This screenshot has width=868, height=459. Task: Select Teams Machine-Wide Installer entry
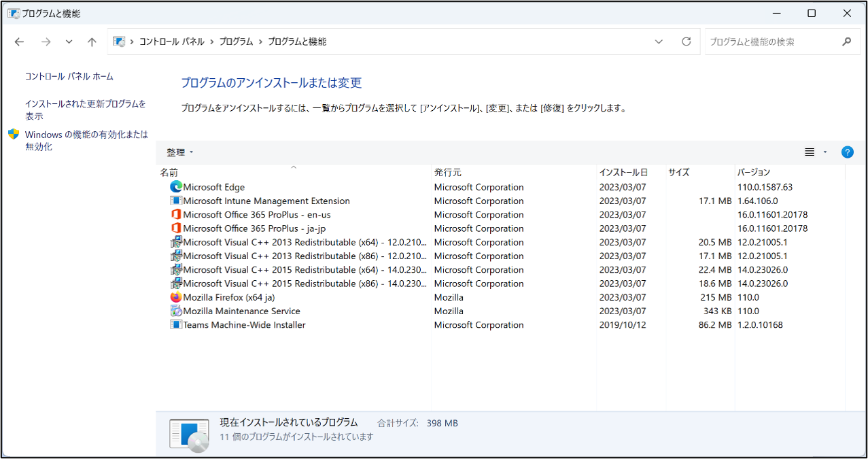click(x=244, y=325)
